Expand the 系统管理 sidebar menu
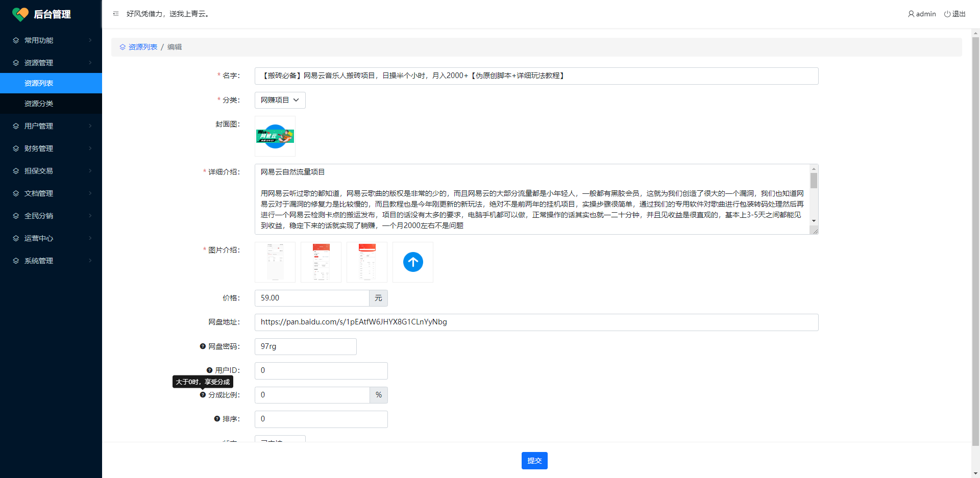Screen dimensions: 980x478 51,261
